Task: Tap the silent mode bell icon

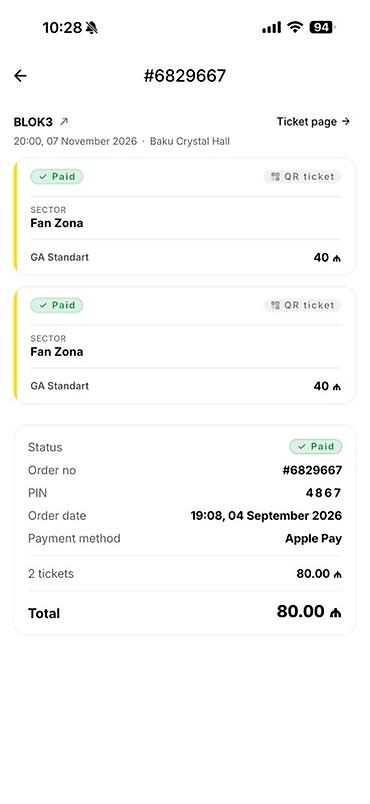Action: point(92,28)
